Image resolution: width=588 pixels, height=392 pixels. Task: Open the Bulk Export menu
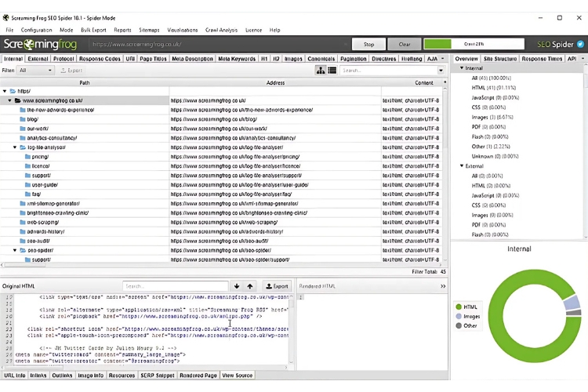tap(93, 30)
